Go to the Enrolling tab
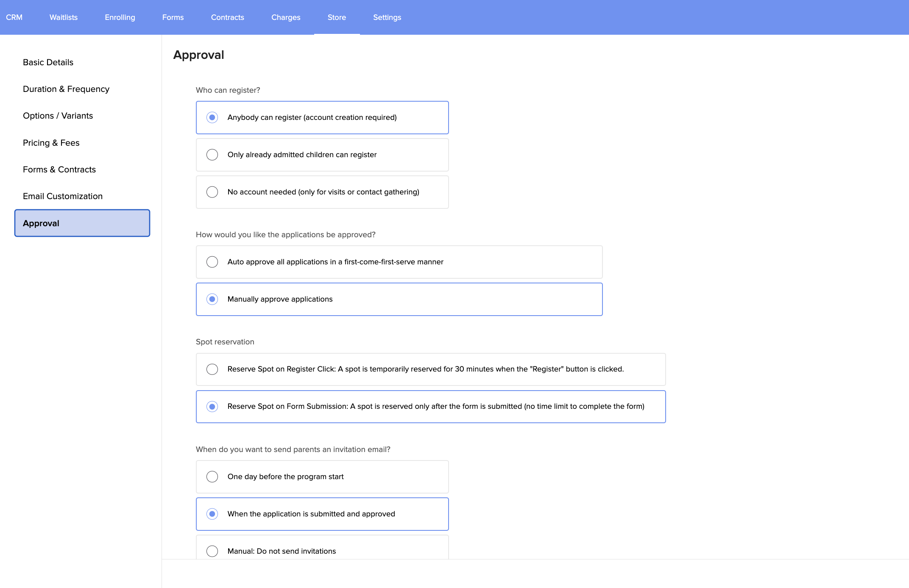 (x=120, y=17)
